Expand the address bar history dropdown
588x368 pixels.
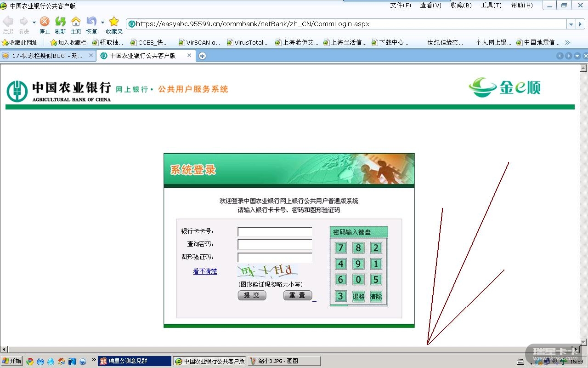[571, 24]
